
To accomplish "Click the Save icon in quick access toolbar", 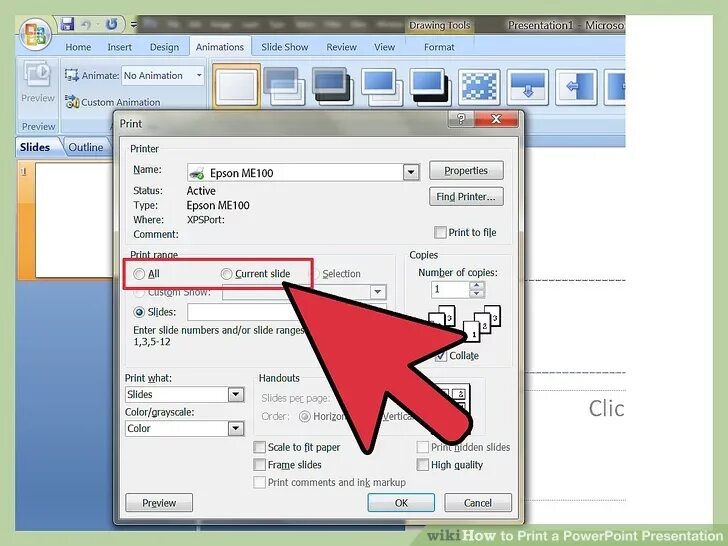I will pyautogui.click(x=67, y=24).
